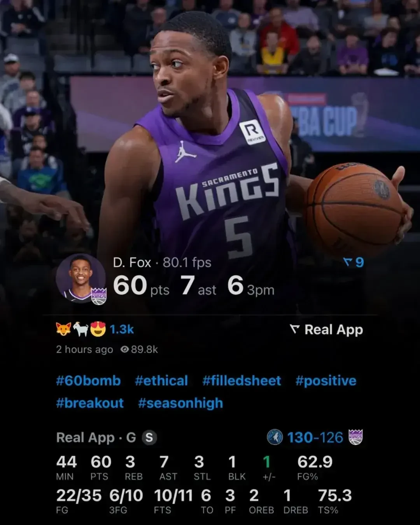Tap the heart-eyes emoji reaction
420x525 pixels.
98,329
